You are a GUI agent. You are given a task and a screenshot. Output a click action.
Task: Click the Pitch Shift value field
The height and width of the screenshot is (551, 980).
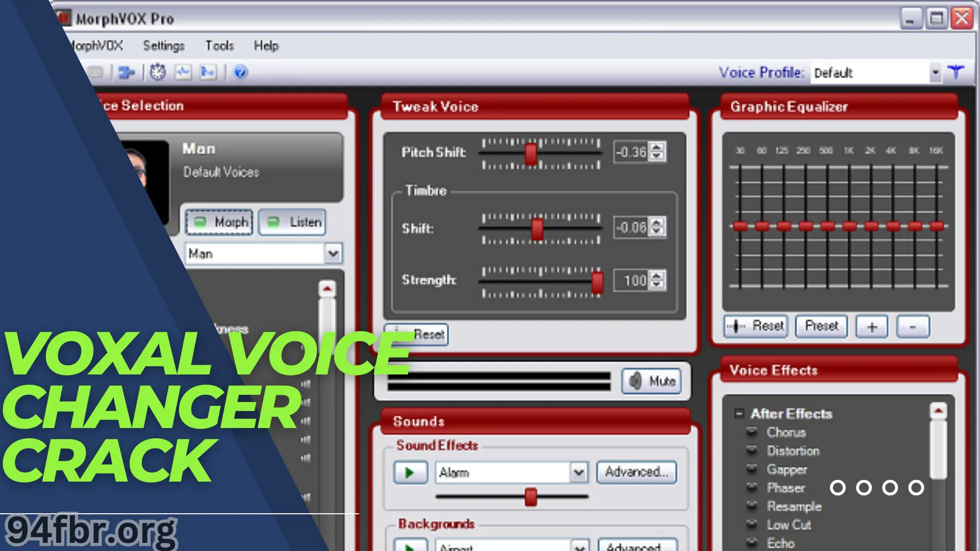(631, 152)
